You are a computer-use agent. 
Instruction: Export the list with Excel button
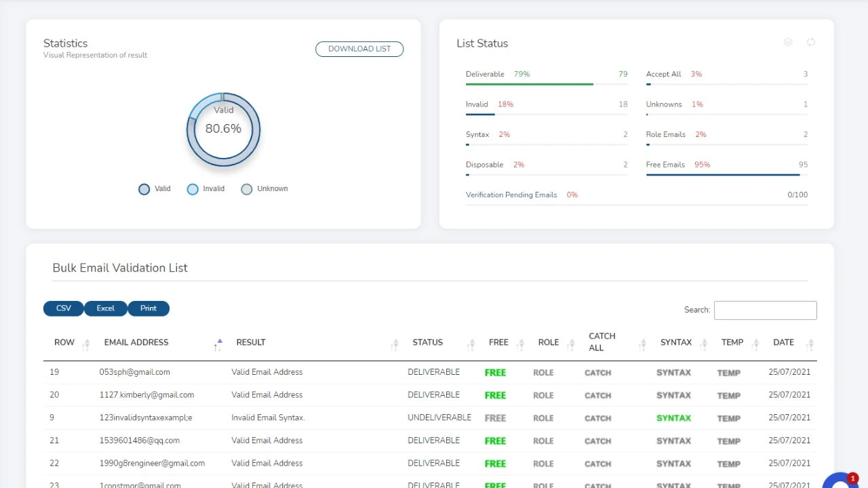point(106,308)
